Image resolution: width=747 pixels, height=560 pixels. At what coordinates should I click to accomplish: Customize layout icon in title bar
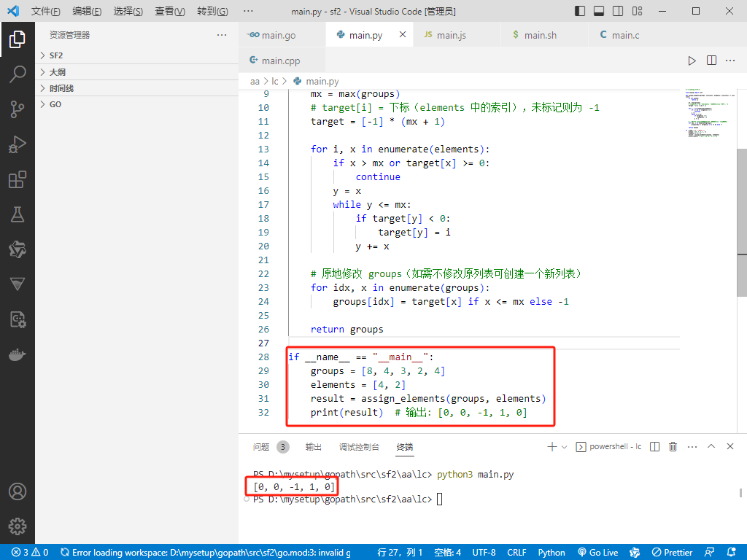637,11
